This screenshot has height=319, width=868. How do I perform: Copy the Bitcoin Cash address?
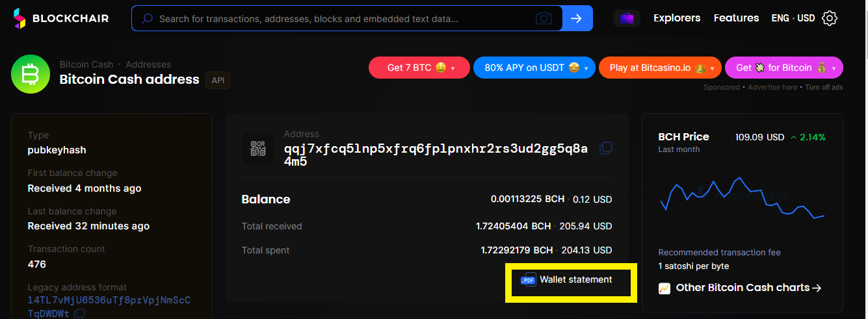point(605,148)
